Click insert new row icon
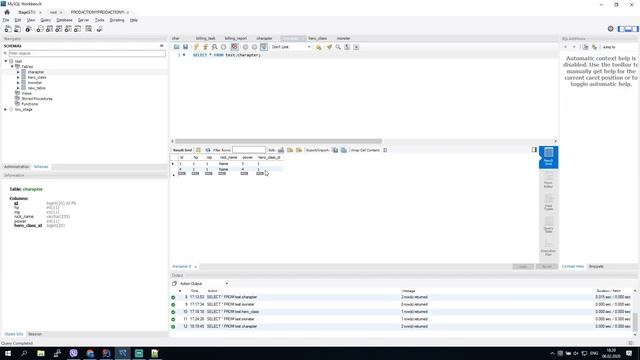Viewport: 640px width, 360px height. pos(290,150)
